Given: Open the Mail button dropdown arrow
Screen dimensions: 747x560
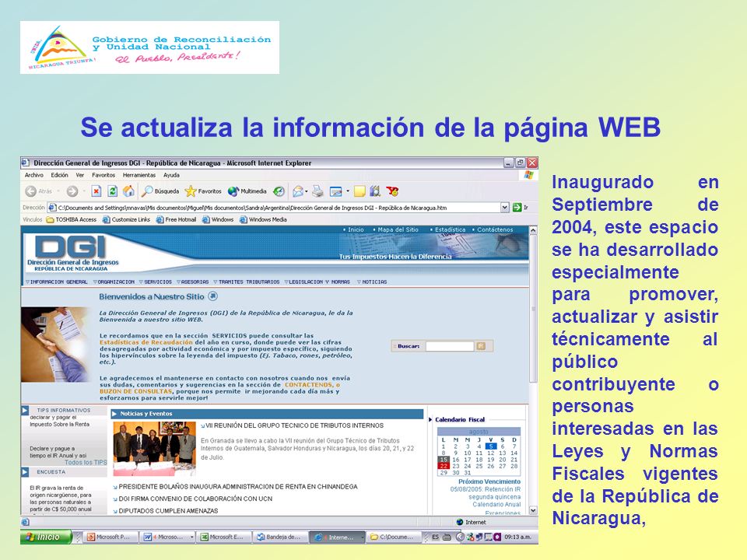Looking at the screenshot, I should (307, 191).
